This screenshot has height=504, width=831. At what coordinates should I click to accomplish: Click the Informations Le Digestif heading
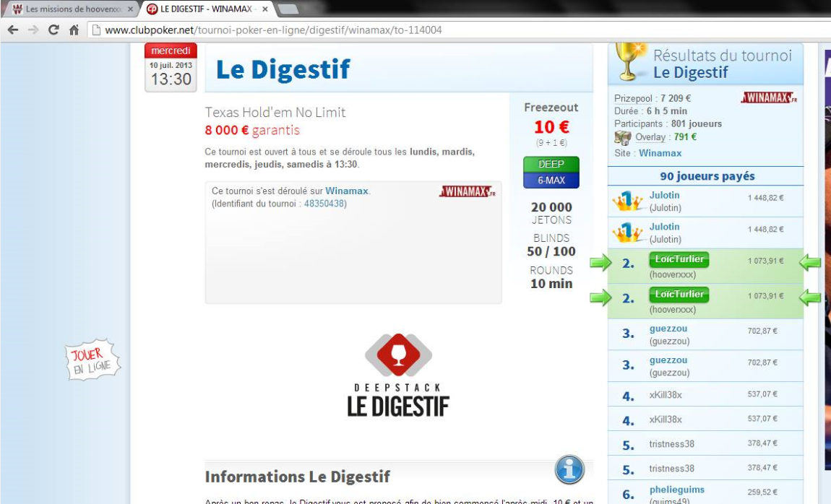click(x=297, y=477)
